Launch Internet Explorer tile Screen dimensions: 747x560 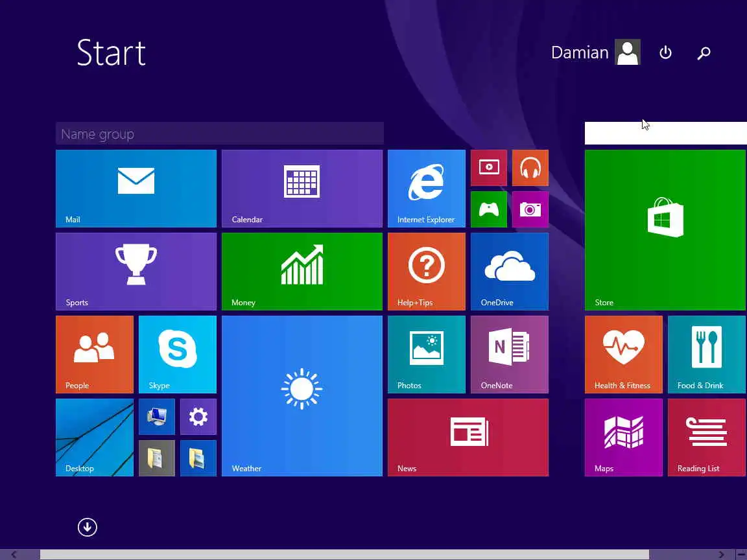click(427, 189)
